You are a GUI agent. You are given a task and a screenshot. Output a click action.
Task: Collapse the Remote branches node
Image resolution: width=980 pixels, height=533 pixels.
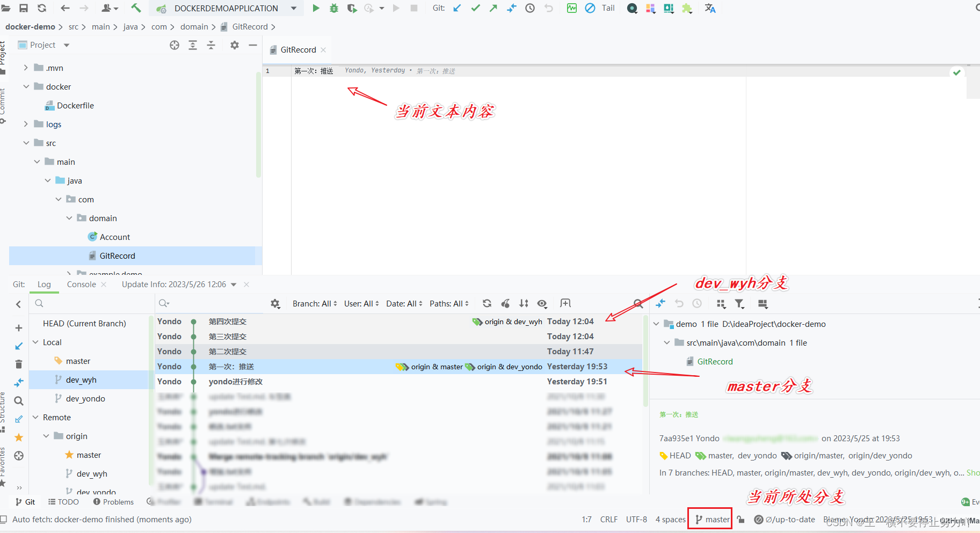pos(36,417)
